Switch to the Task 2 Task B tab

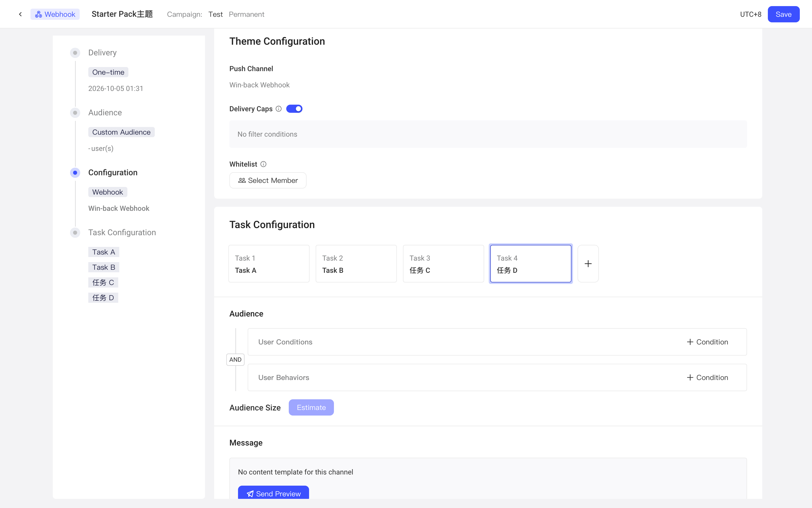click(x=356, y=264)
